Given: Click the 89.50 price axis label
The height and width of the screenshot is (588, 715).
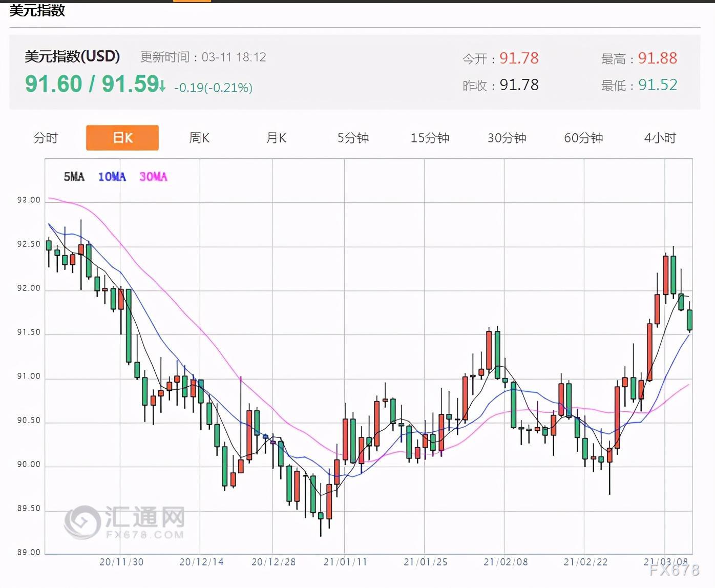Looking at the screenshot, I should point(29,508).
